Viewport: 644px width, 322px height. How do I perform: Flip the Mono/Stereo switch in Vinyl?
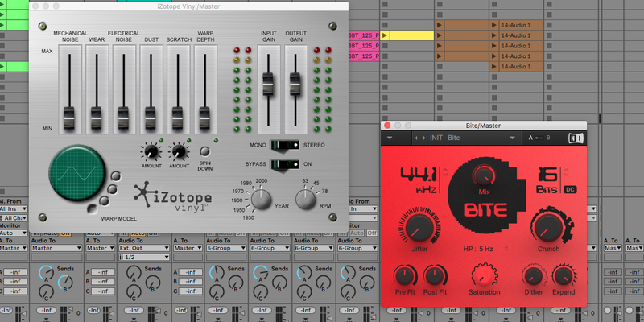coord(285,145)
